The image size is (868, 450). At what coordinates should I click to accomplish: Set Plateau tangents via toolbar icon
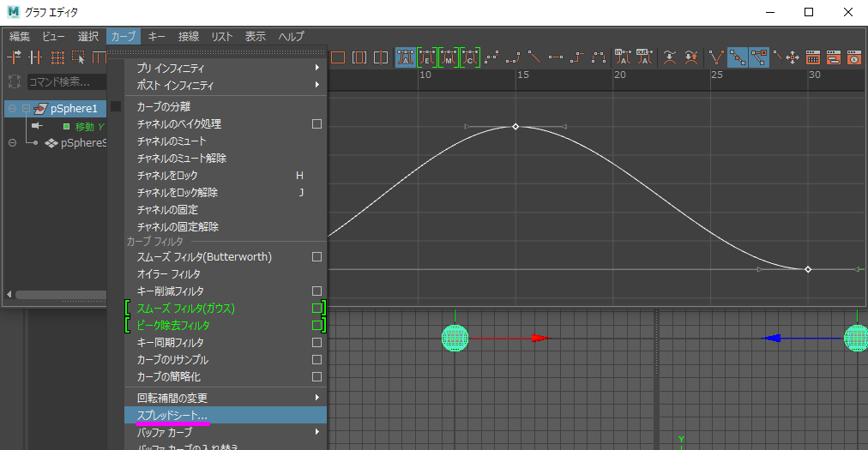(599, 57)
